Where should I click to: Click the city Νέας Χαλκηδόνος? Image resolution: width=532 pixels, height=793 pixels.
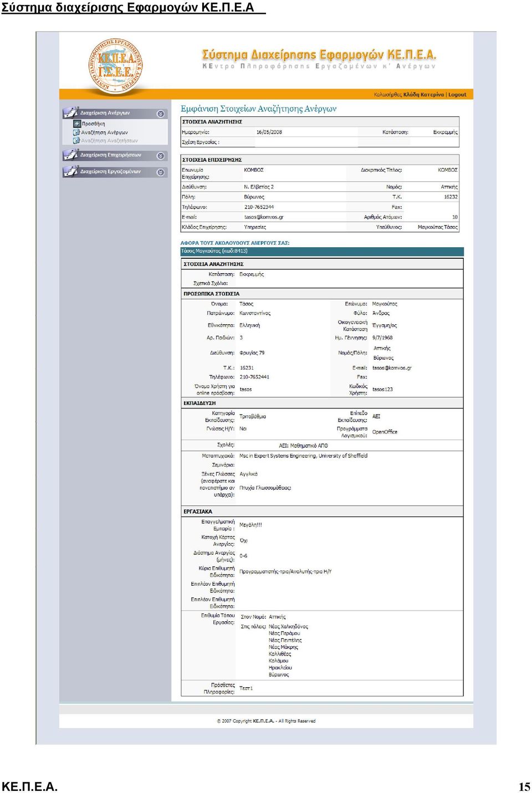288,627
